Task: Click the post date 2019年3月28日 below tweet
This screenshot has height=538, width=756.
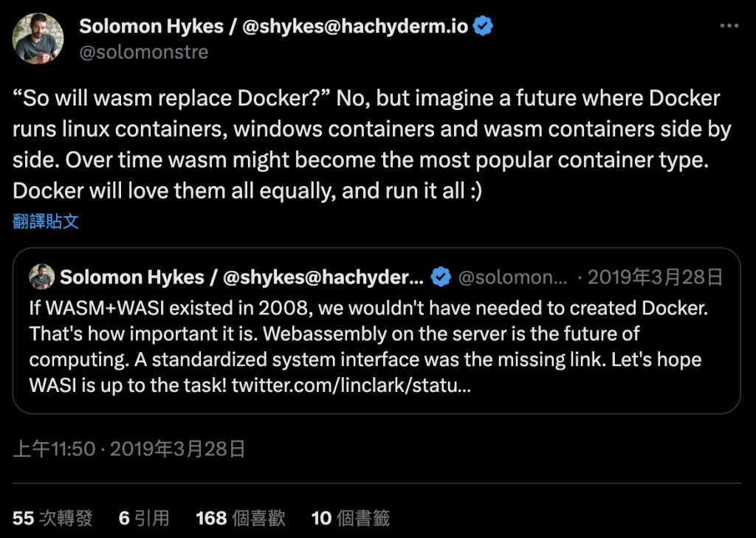Action: [x=177, y=449]
